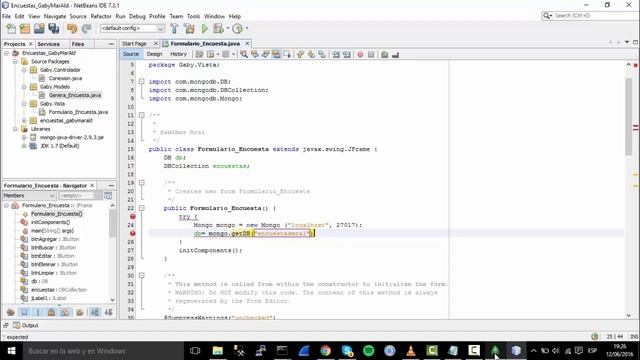Click the New Project toolbar icon

[x=25, y=29]
